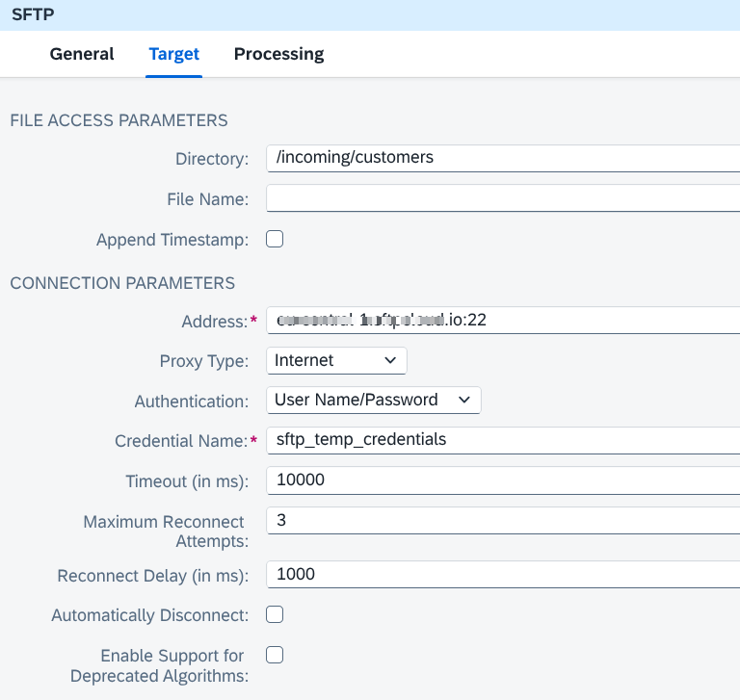This screenshot has height=700, width=740.
Task: Focus the Timeout (in ms) field
Action: click(x=503, y=480)
